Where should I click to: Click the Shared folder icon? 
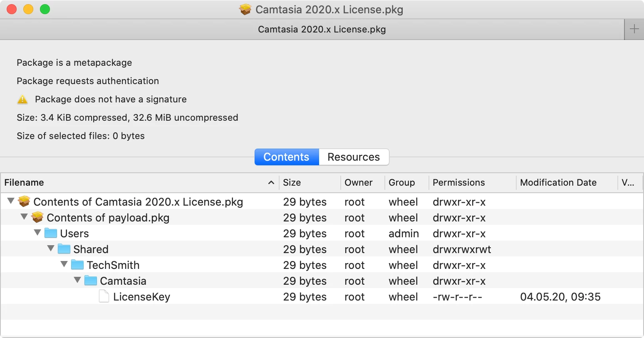click(x=64, y=249)
